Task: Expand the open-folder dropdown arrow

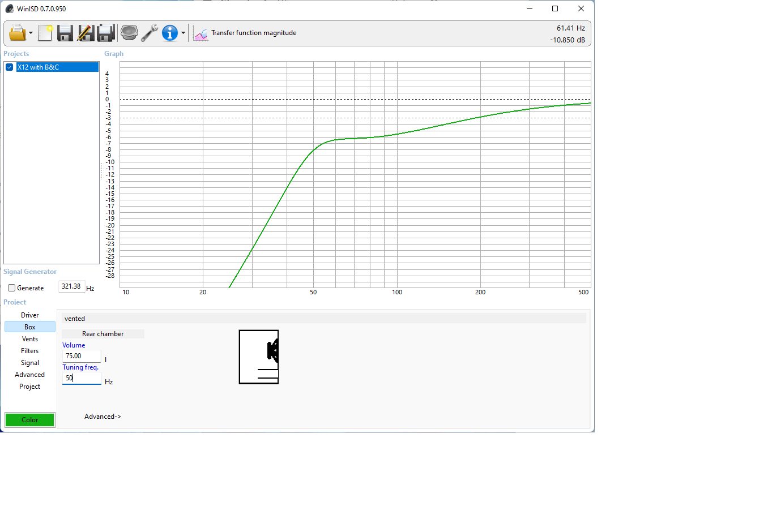Action: [x=31, y=33]
